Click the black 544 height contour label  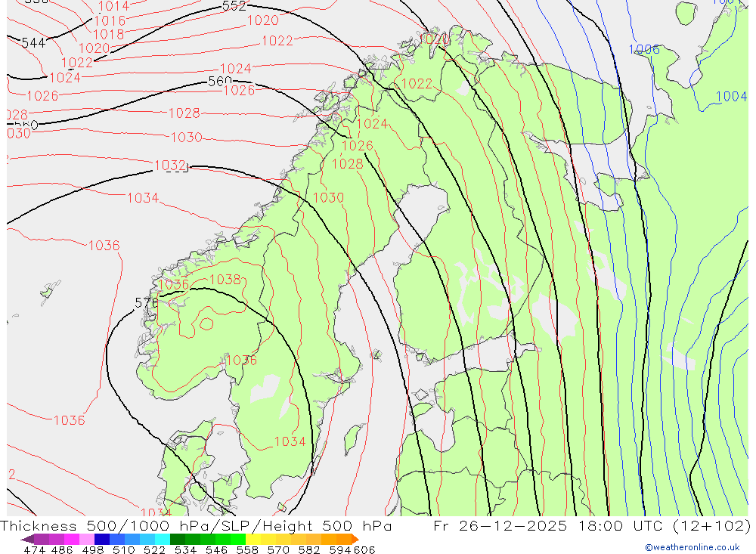(x=34, y=43)
